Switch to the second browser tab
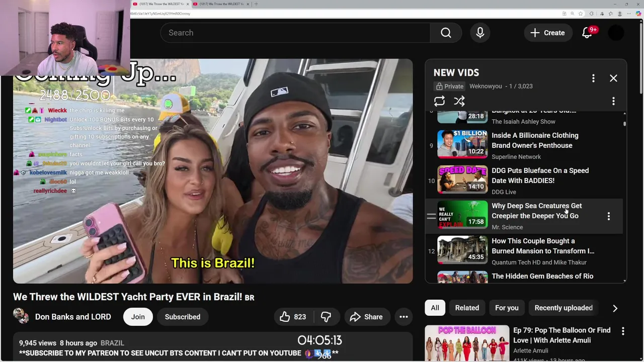644x362 pixels. pos(221,4)
